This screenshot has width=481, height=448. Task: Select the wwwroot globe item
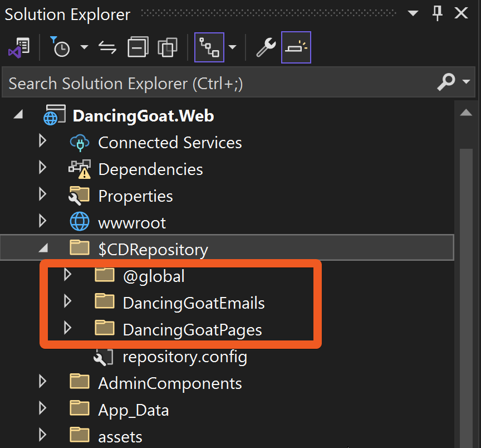tap(131, 223)
